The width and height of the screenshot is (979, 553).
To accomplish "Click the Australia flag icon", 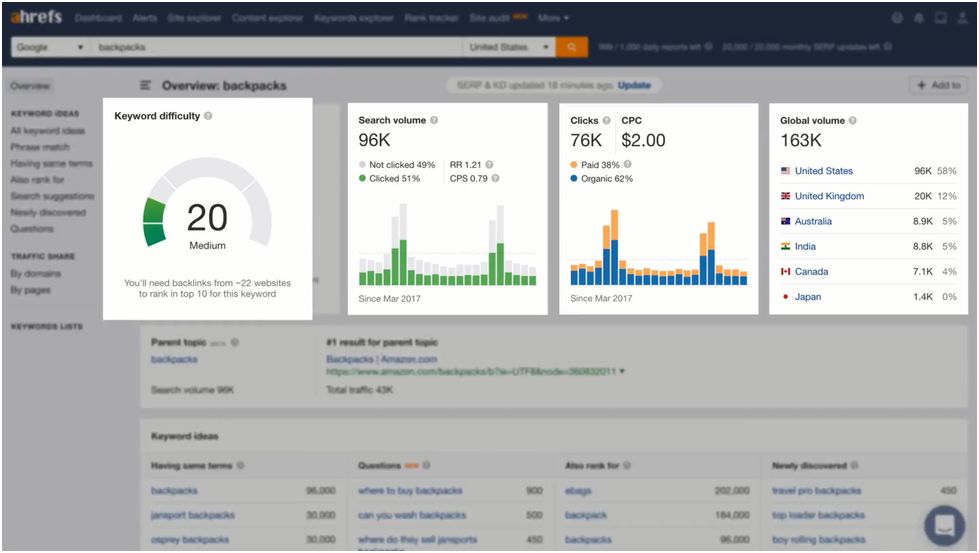I will 785,221.
